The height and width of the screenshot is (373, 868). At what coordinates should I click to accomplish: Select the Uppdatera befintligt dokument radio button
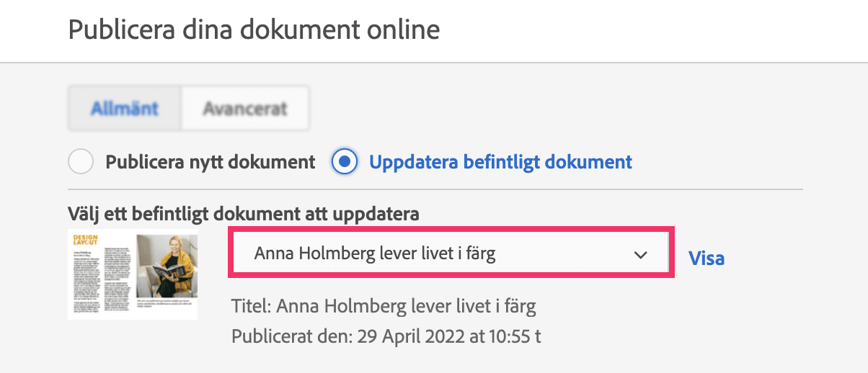point(345,162)
